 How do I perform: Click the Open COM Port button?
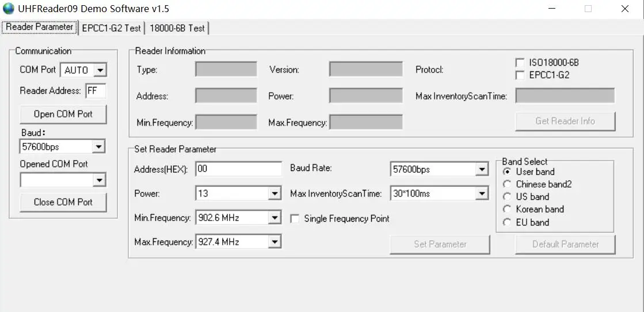[x=63, y=114]
